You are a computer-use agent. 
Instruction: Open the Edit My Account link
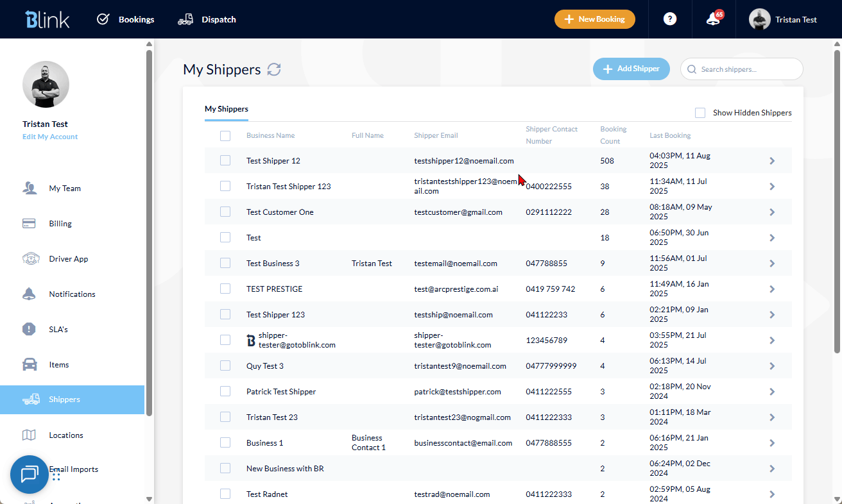[x=50, y=137]
